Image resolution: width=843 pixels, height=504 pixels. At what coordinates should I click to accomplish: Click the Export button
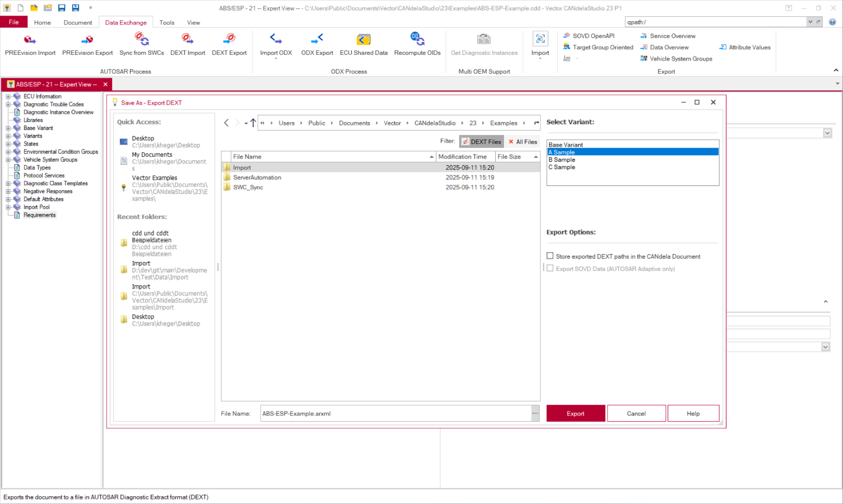click(x=575, y=413)
